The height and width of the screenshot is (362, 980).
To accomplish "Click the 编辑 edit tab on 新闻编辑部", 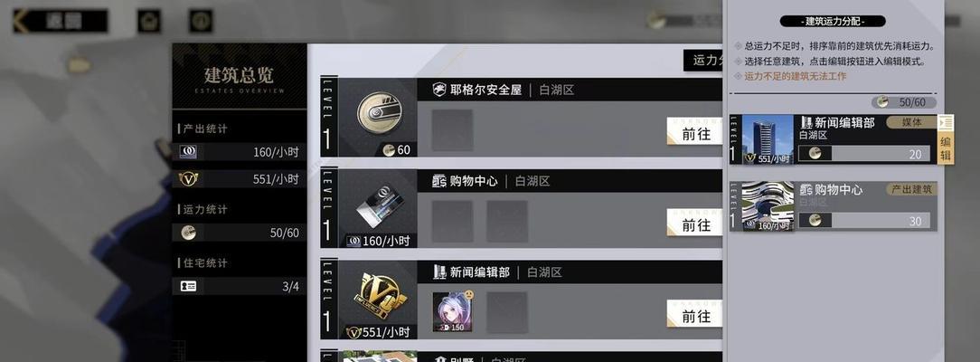I will tap(946, 139).
